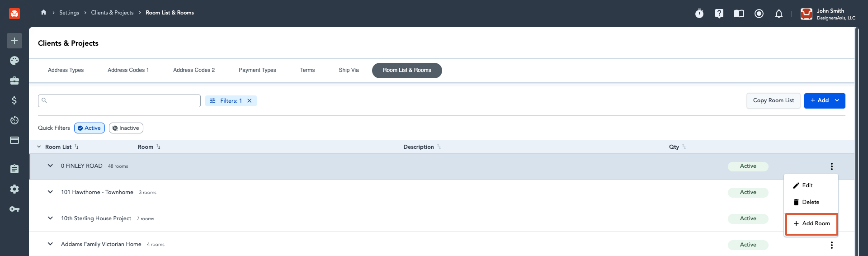Click the "4 rooms" count text
This screenshot has height=256, width=868.
coord(156,245)
